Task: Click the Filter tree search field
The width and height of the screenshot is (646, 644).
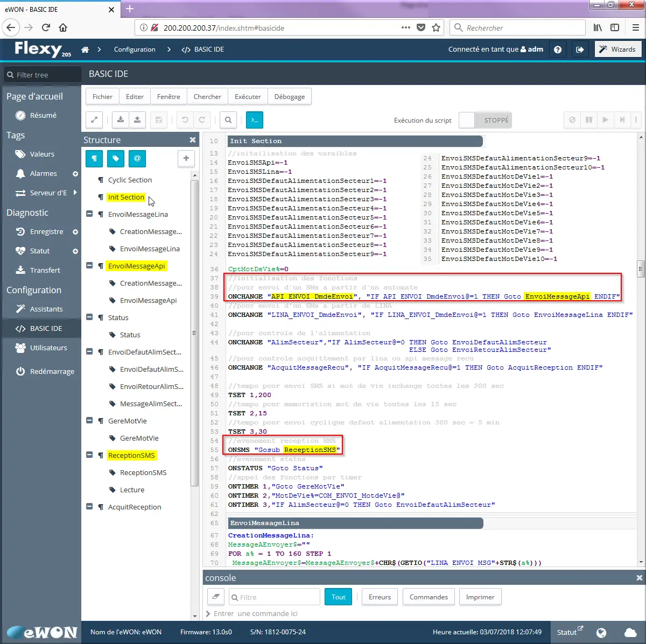Action: 43,75
